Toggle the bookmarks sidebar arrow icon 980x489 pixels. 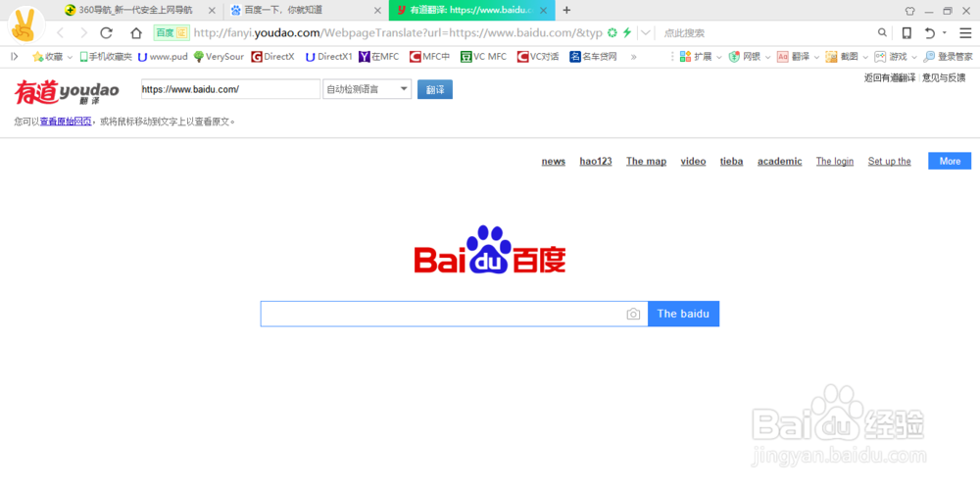(x=15, y=56)
